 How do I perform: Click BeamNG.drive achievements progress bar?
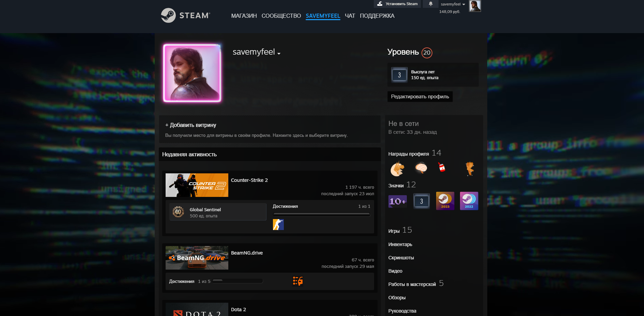pyautogui.click(x=237, y=281)
